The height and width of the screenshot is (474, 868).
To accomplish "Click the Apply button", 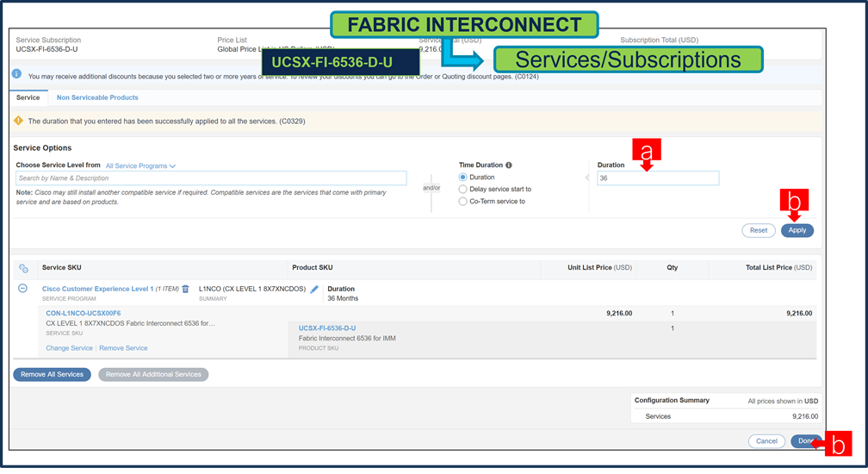I will point(797,230).
